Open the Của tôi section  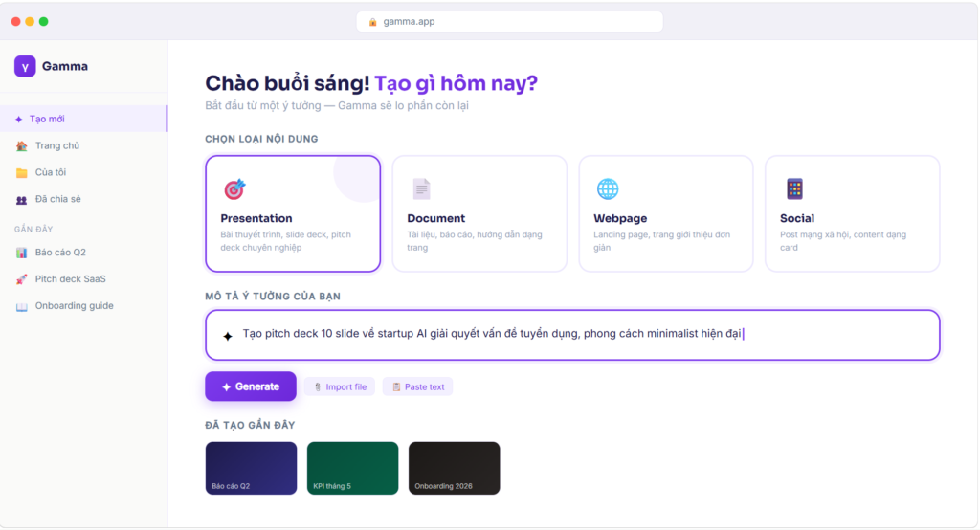(x=84, y=172)
